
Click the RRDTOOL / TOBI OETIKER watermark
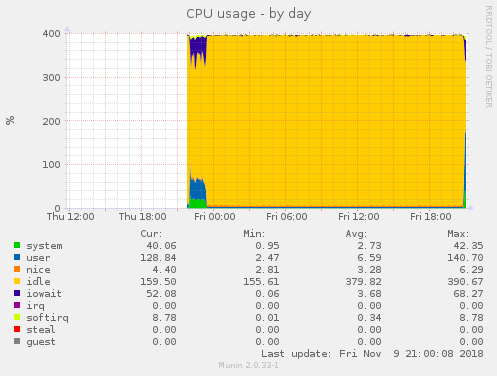[488, 57]
